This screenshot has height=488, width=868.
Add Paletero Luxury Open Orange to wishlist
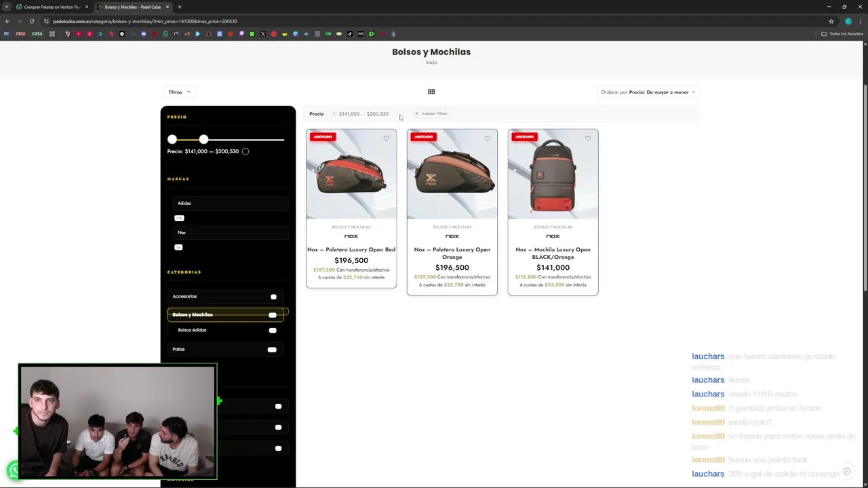coord(487,138)
